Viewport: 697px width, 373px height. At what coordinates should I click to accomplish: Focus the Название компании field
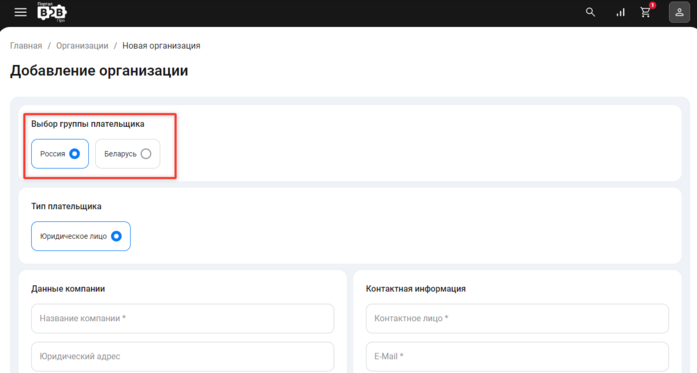click(x=183, y=318)
